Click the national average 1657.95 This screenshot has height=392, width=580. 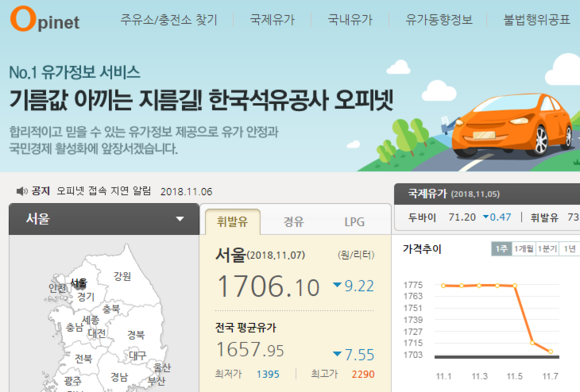click(250, 350)
